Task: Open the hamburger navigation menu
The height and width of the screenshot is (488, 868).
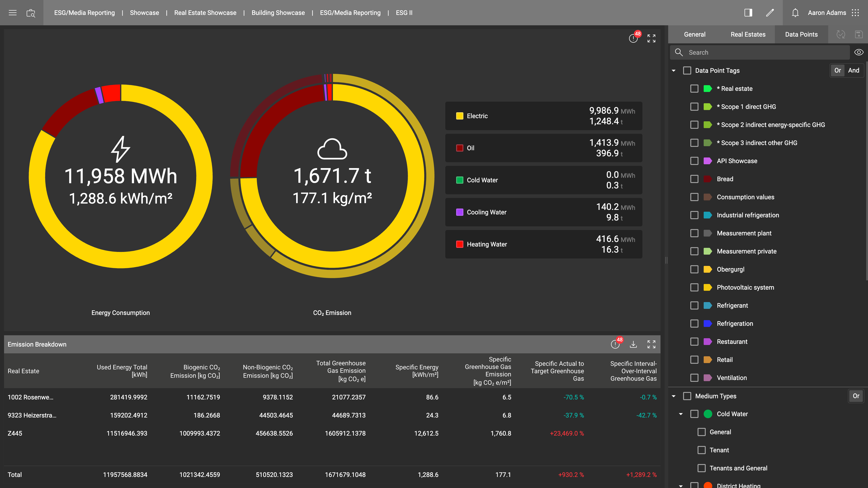Action: tap(12, 13)
